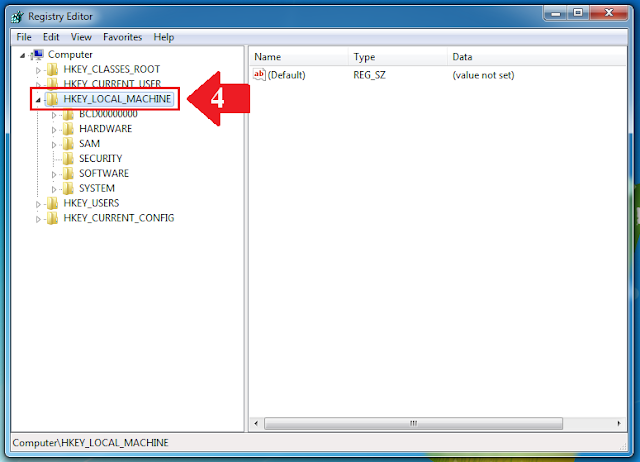Screen dimensions: 640x462
Task: Select the SOFTWARE key label
Action: (x=104, y=173)
